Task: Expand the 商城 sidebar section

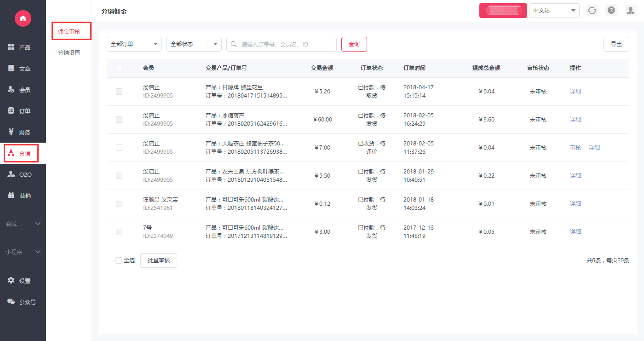Action: click(23, 224)
